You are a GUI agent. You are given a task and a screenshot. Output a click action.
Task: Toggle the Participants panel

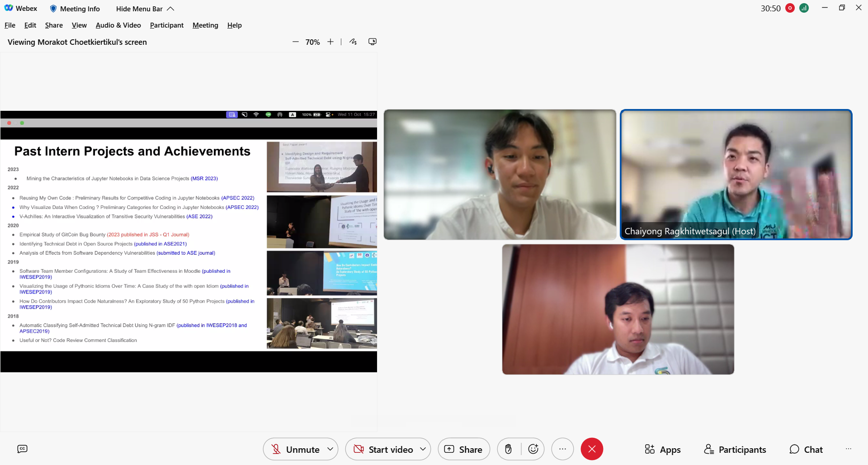[735, 449]
